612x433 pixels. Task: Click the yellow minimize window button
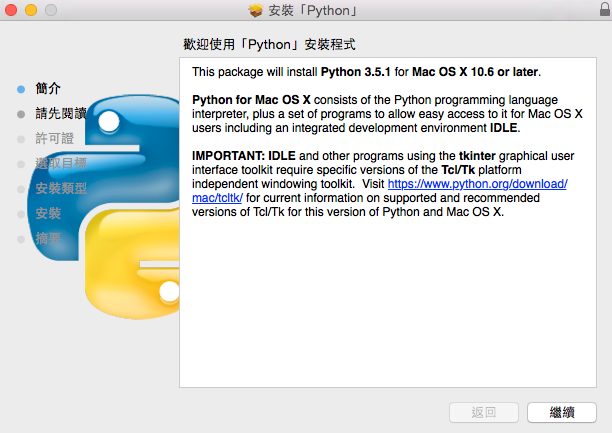[31, 10]
